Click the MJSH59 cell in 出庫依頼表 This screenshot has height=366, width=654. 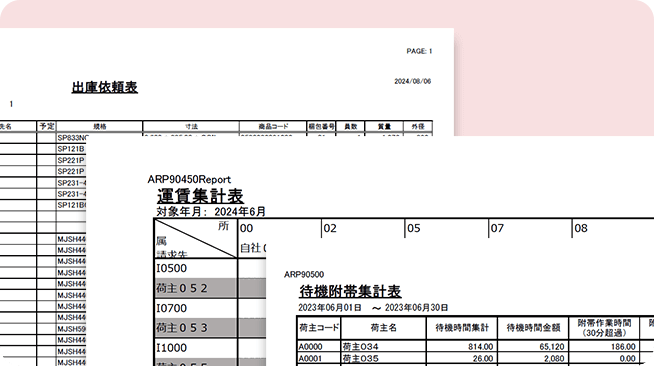click(x=72, y=329)
